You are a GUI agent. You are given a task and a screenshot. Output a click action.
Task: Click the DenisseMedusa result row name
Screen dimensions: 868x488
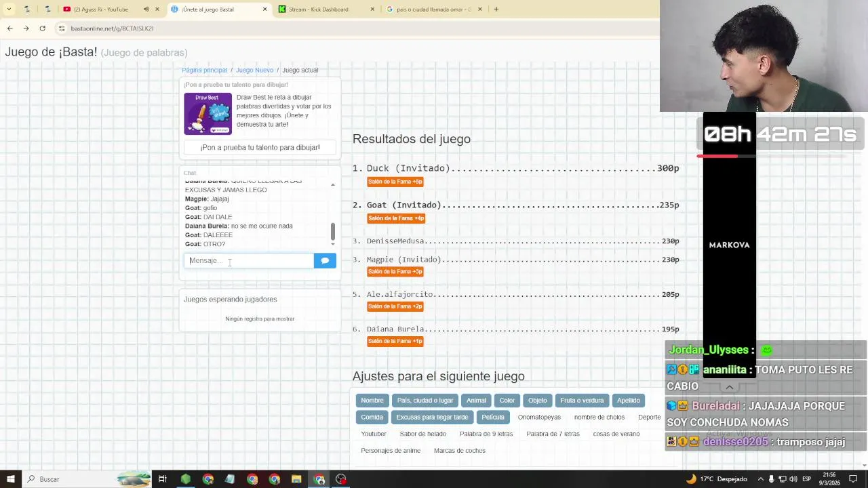tap(395, 241)
